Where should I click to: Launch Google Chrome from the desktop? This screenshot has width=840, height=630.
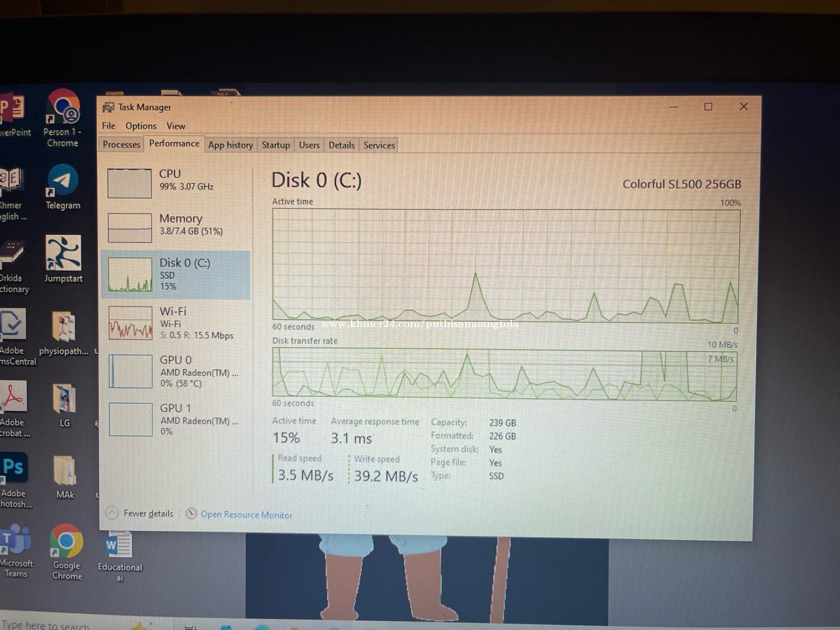pos(67,543)
